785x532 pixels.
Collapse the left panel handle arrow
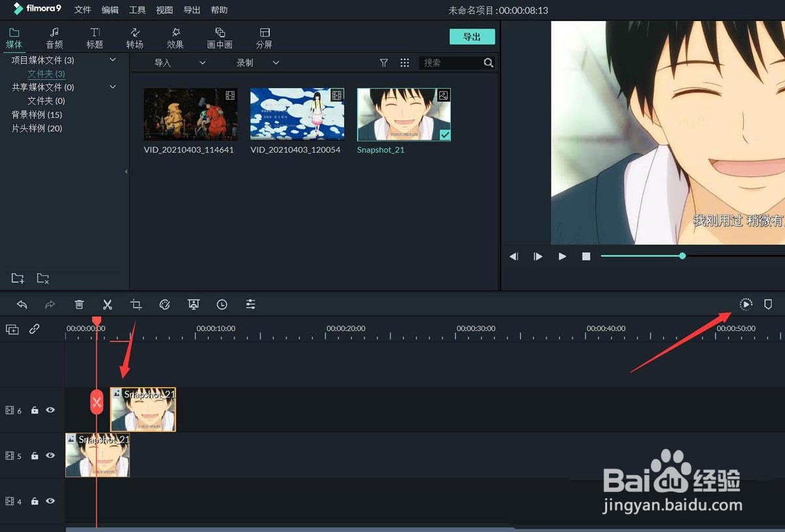126,171
